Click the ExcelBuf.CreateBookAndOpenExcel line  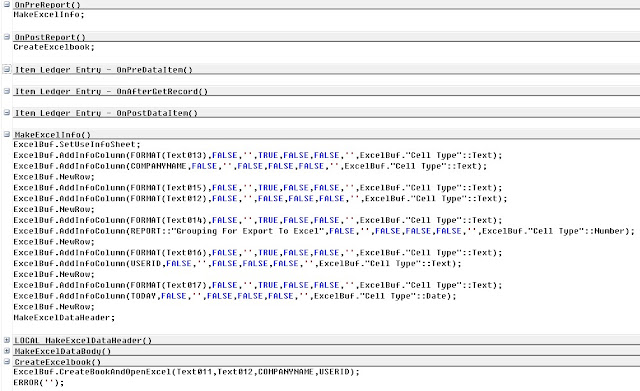click(x=186, y=372)
